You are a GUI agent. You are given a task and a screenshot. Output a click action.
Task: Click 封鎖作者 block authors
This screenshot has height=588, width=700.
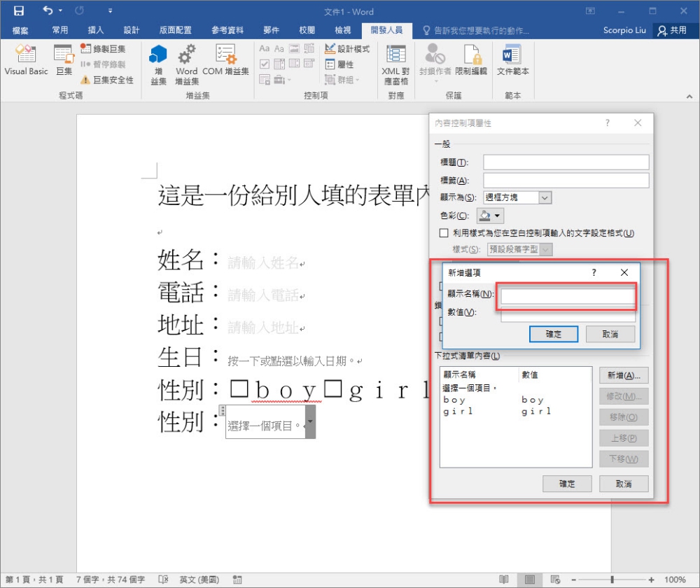pos(435,61)
